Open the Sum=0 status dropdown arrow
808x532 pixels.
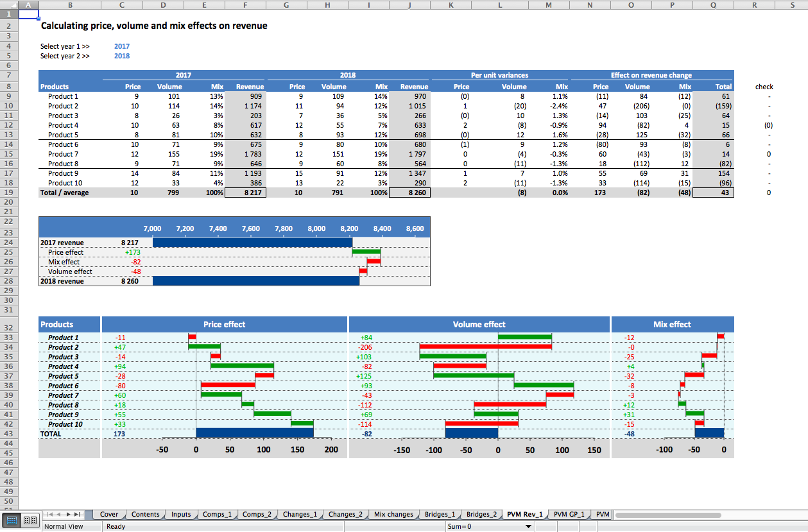[529, 527]
